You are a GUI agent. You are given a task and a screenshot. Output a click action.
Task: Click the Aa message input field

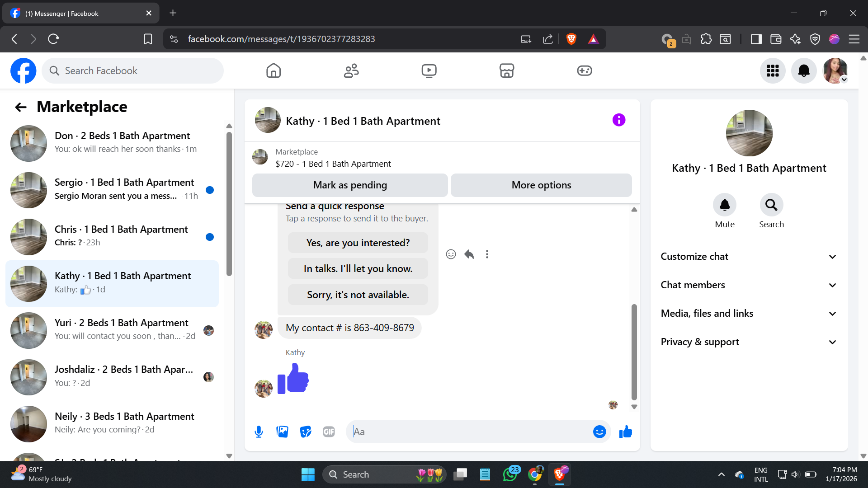click(470, 432)
